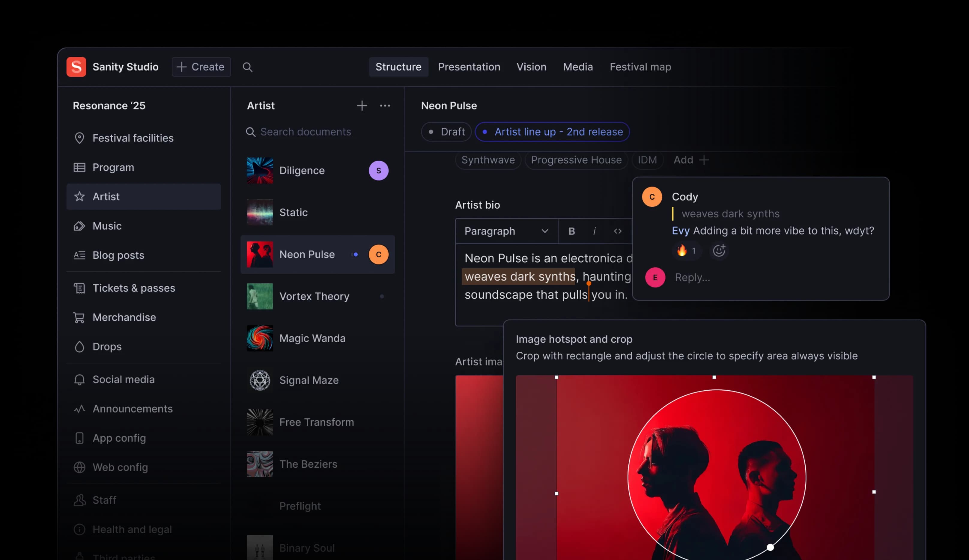
Task: Click the Search documents field
Action: (318, 132)
